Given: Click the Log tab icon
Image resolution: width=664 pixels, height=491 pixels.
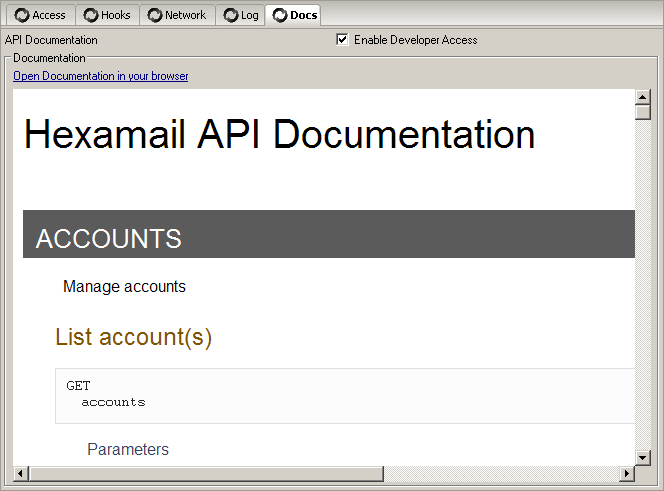Looking at the screenshot, I should point(231,15).
